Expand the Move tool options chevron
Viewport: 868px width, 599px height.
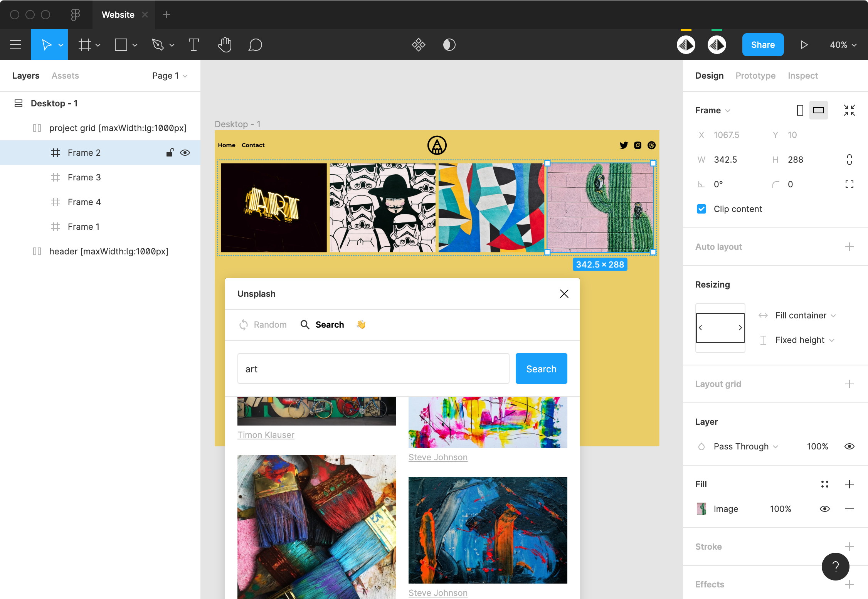click(61, 45)
